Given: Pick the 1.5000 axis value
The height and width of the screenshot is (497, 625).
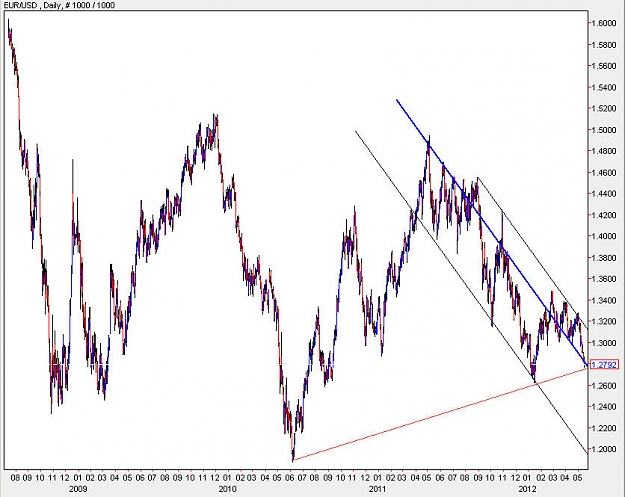Looking at the screenshot, I should click(x=604, y=130).
